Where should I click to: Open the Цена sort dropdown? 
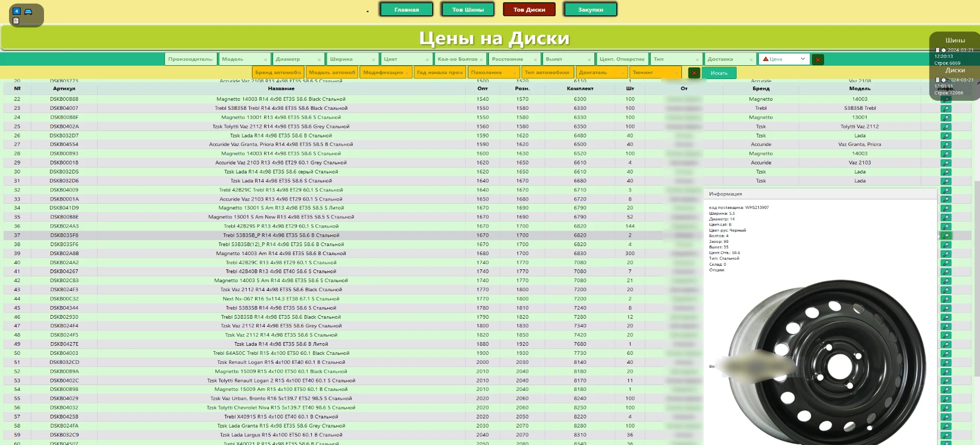point(784,59)
